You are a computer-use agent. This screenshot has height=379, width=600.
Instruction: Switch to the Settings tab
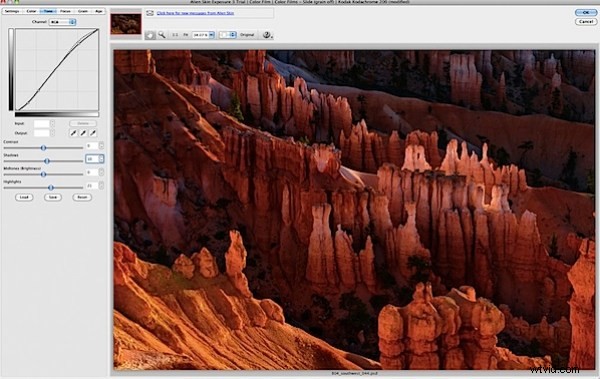point(12,11)
